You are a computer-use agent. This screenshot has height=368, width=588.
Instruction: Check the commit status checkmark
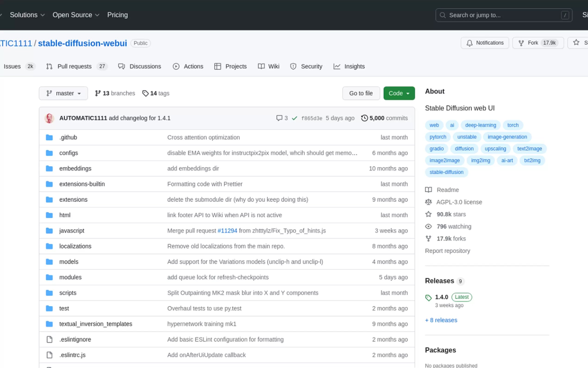pyautogui.click(x=294, y=118)
